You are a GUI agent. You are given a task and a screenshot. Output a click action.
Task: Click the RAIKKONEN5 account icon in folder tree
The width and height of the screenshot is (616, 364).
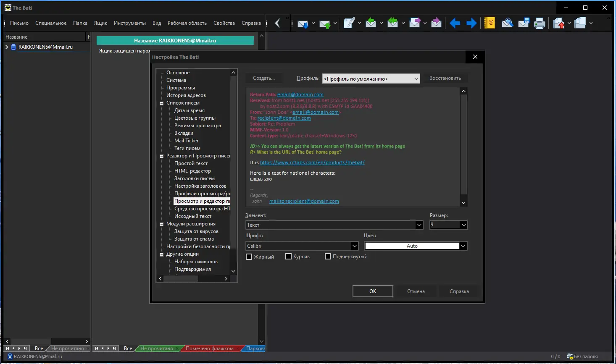13,47
